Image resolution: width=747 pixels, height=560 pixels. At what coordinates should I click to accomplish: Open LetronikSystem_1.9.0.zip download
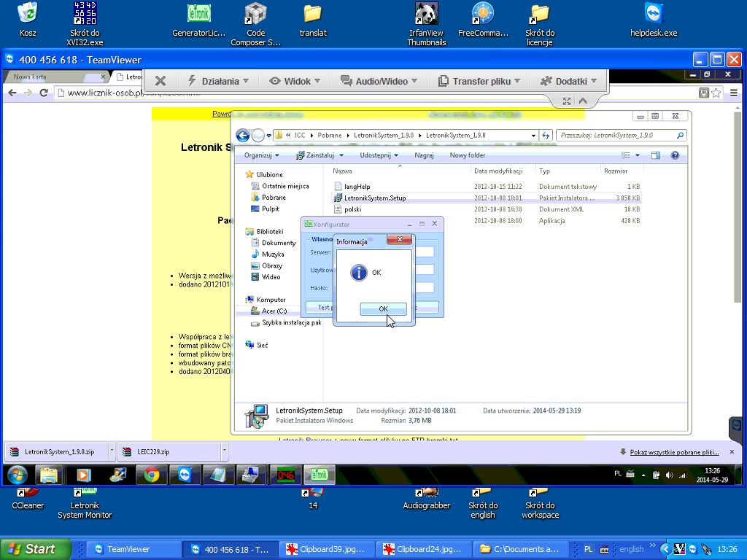[x=56, y=452]
